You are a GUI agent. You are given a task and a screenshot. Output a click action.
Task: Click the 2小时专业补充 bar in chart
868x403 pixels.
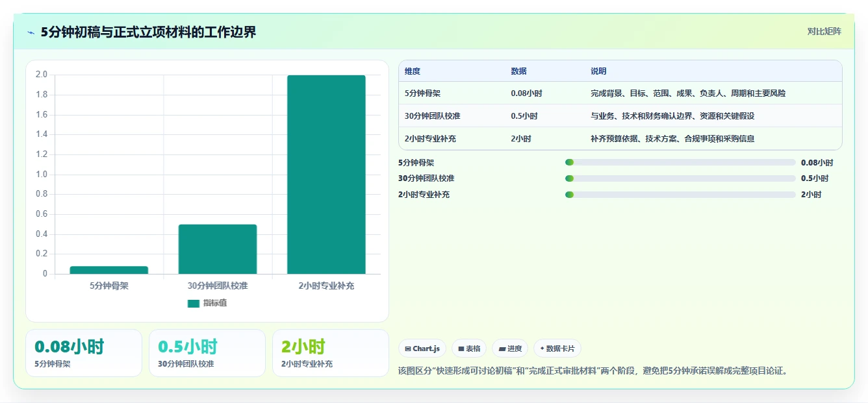(326, 175)
